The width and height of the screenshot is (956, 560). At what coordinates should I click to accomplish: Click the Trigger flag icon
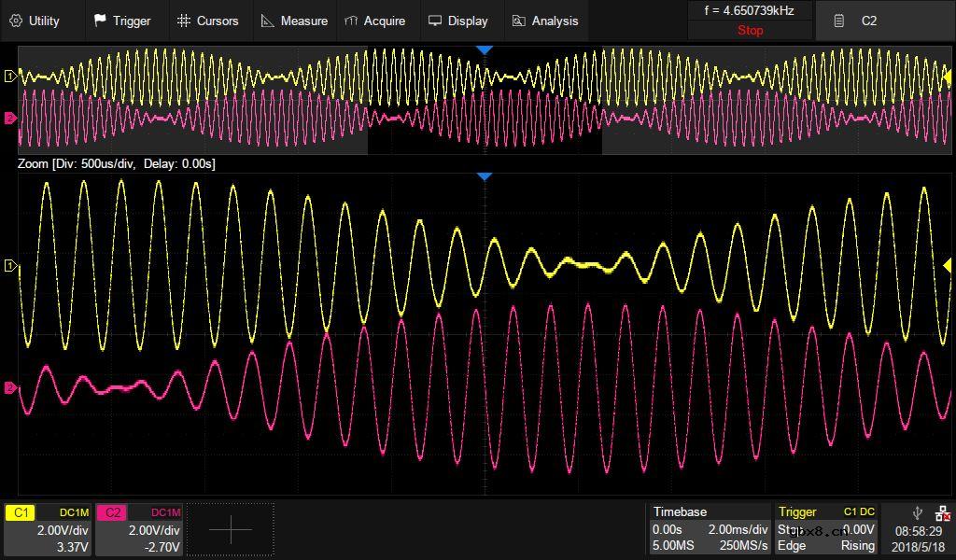[100, 21]
